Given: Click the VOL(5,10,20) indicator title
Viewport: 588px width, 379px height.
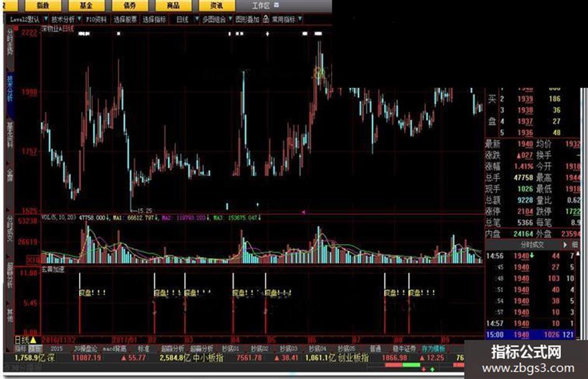Looking at the screenshot, I should click(x=58, y=217).
